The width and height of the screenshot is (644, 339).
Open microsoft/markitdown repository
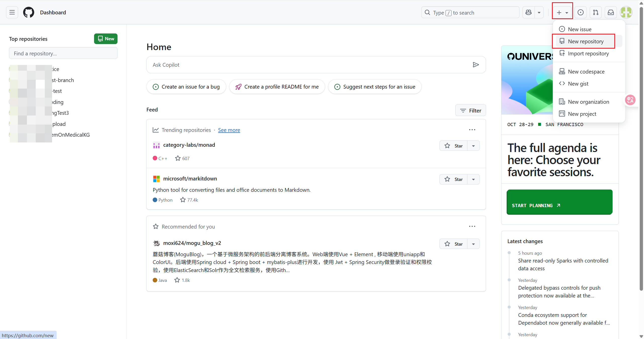pyautogui.click(x=190, y=178)
